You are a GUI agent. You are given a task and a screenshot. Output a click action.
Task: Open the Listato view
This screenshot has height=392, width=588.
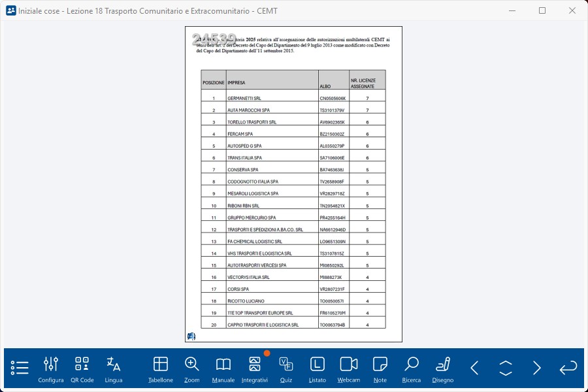coord(318,369)
